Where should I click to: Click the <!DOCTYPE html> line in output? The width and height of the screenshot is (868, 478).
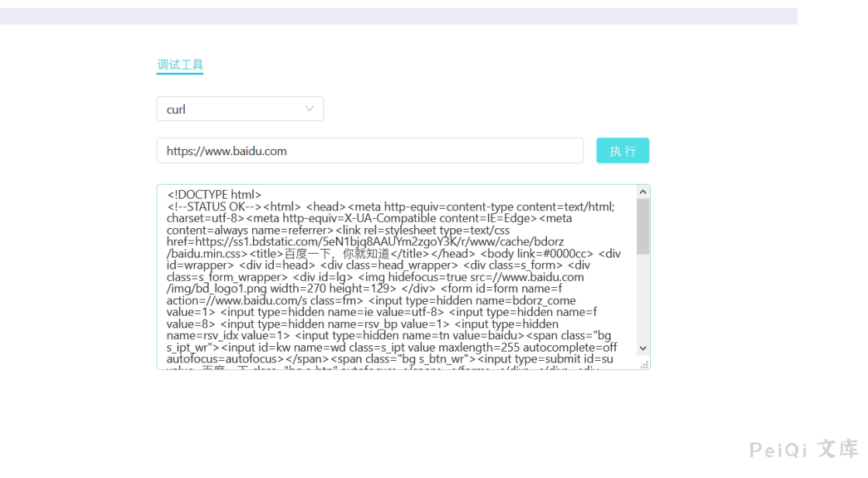(x=214, y=195)
